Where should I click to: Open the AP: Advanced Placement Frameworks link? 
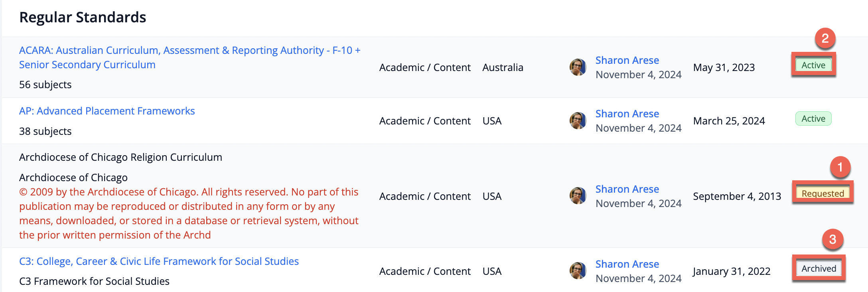tap(107, 111)
